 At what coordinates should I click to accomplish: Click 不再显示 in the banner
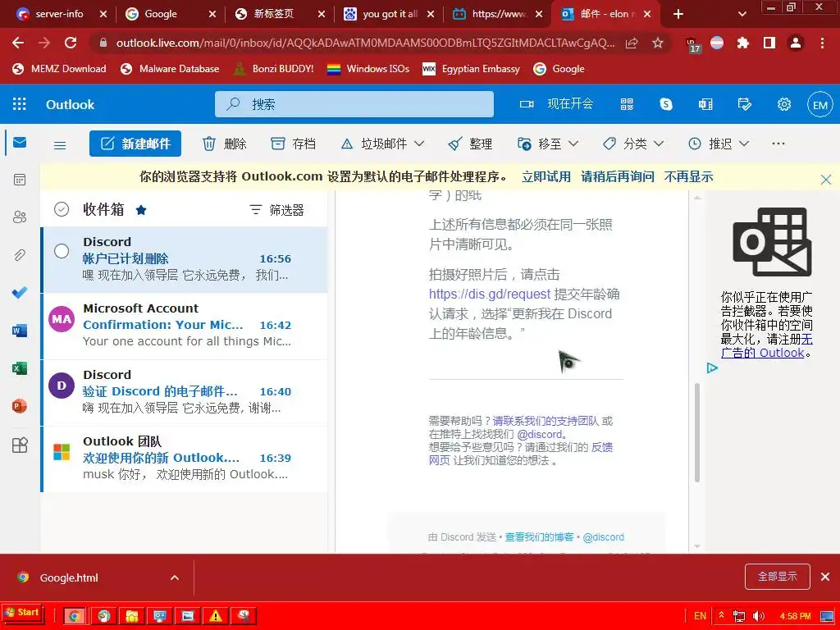tap(688, 177)
